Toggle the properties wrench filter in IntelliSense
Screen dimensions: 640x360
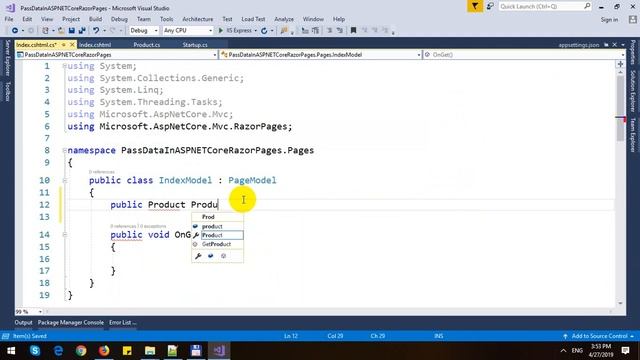point(198,256)
